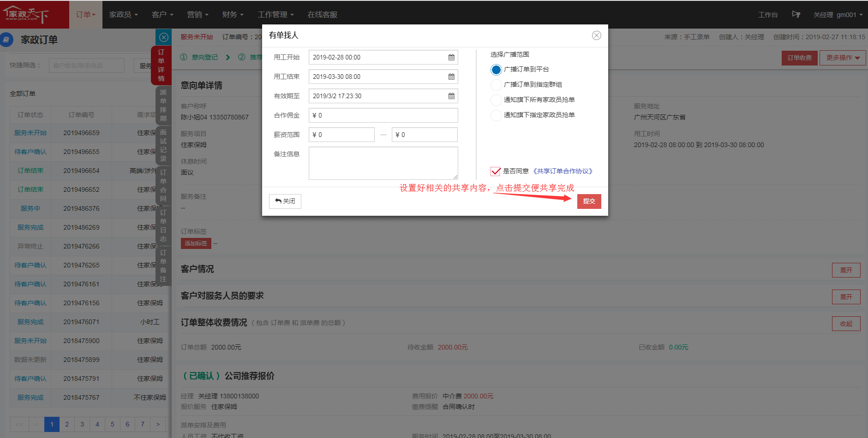
Task: Click the blue 家政订单 page icon
Action: (6, 40)
